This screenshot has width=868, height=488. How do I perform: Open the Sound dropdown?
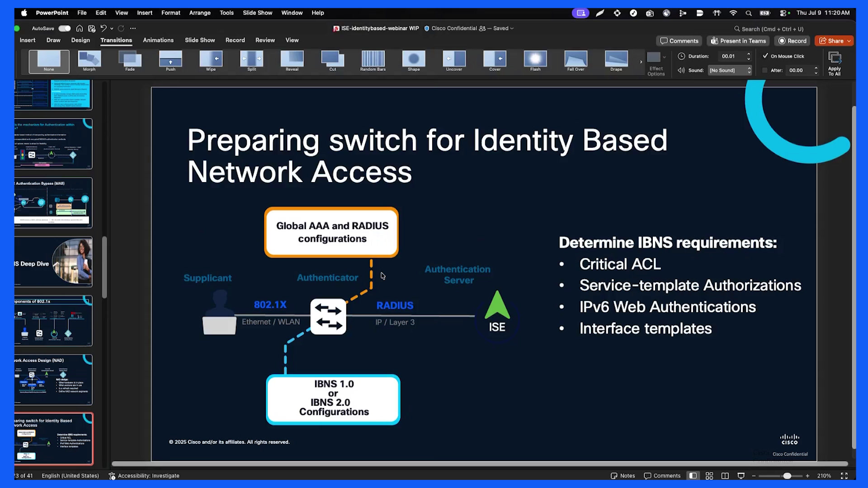pyautogui.click(x=730, y=70)
